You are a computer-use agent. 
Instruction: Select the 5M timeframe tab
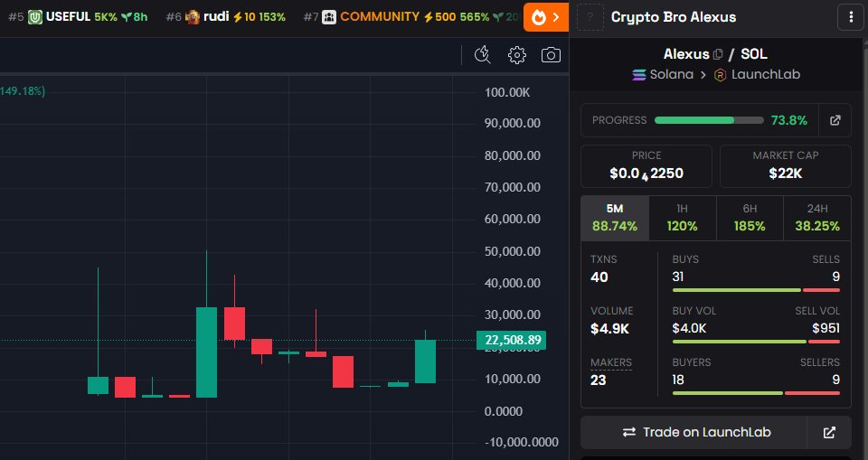click(x=615, y=218)
